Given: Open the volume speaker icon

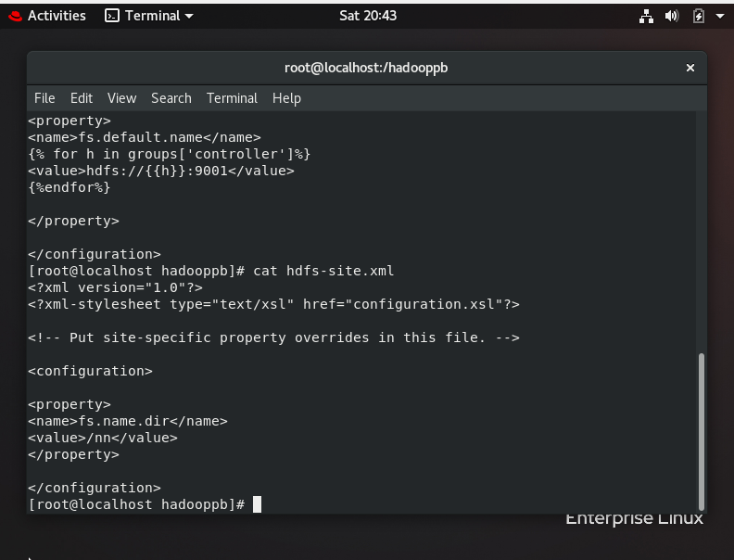Looking at the screenshot, I should point(672,17).
